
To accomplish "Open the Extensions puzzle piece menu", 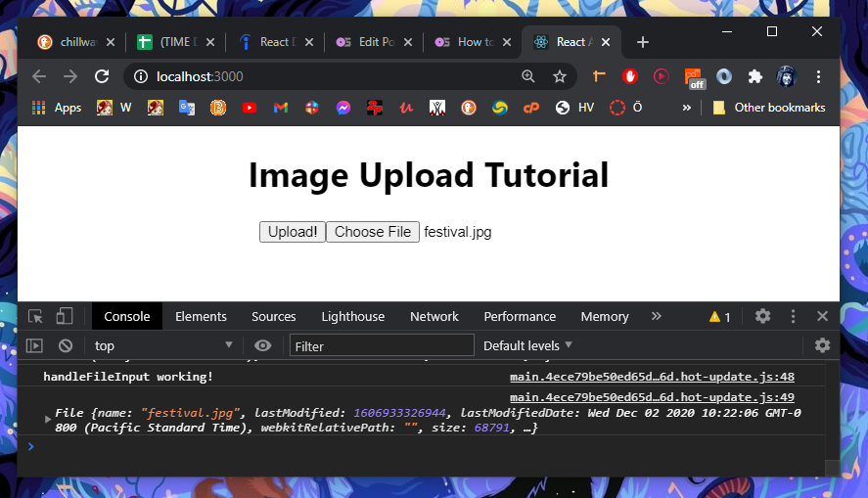I will point(755,76).
